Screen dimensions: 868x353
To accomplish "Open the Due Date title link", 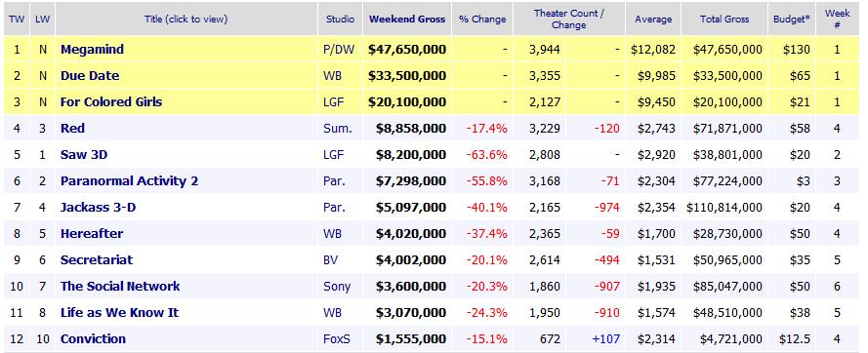I will pos(90,76).
